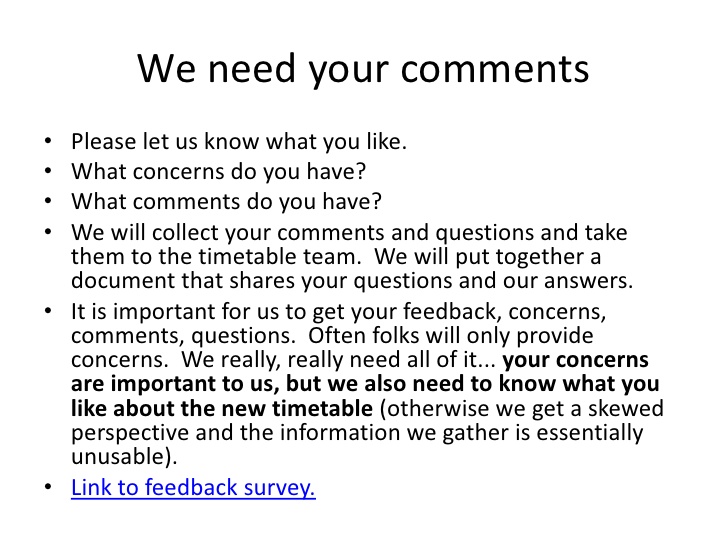Click the line "Please let us know what you like."
The width and height of the screenshot is (728, 546).
pyautogui.click(x=239, y=142)
